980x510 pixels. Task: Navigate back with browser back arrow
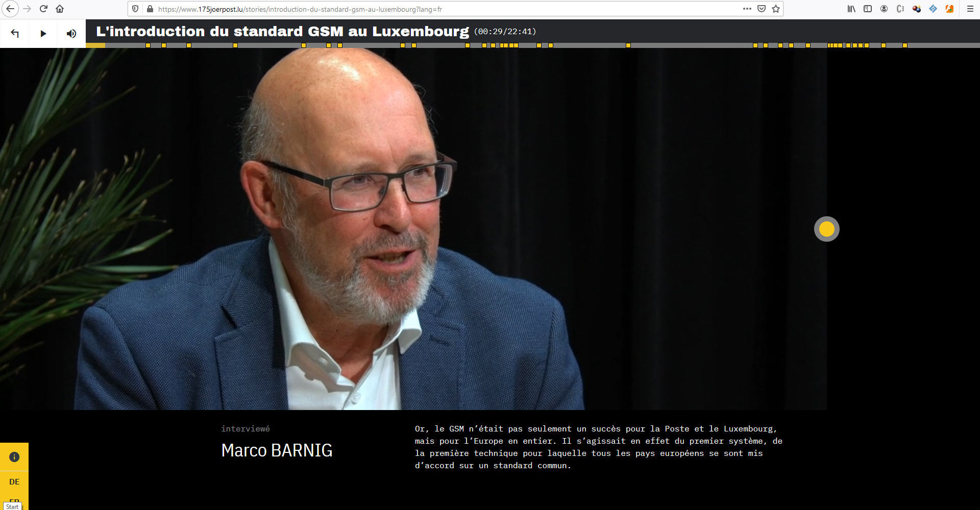click(x=10, y=9)
